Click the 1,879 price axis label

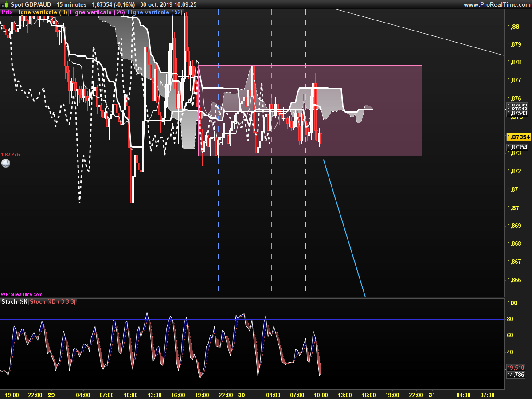[x=514, y=44]
